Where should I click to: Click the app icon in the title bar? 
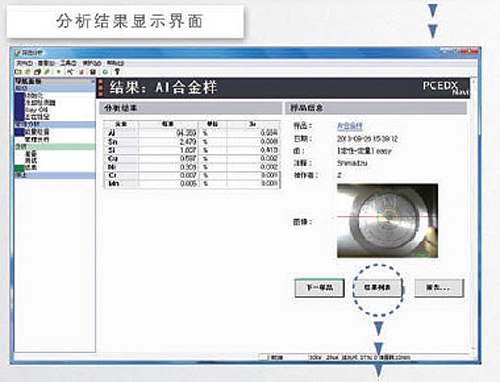coord(16,53)
